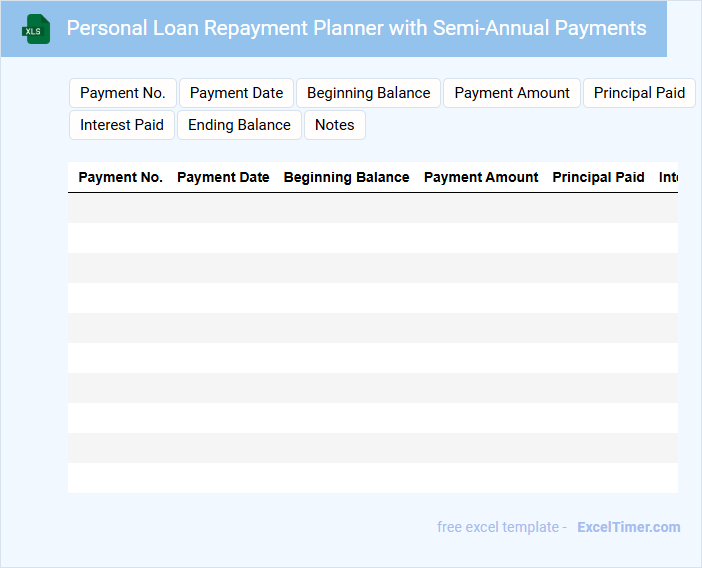The width and height of the screenshot is (702, 568).
Task: Click the Beginning Balance table column header
Action: [x=347, y=177]
